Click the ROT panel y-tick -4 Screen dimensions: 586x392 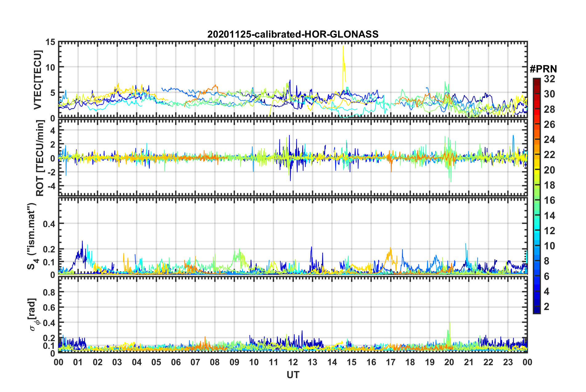point(51,186)
